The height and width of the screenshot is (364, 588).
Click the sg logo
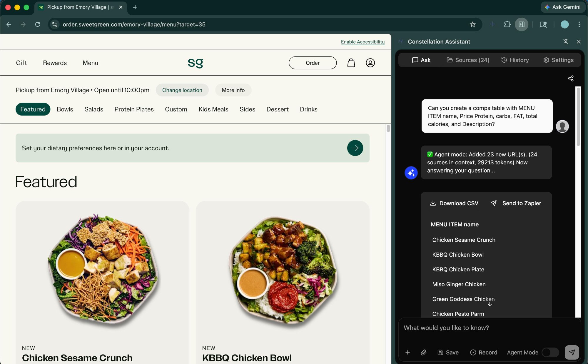pyautogui.click(x=196, y=63)
